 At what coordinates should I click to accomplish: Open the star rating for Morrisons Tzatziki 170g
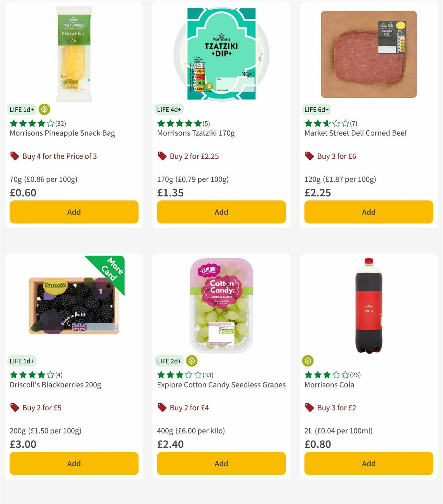[x=178, y=123]
